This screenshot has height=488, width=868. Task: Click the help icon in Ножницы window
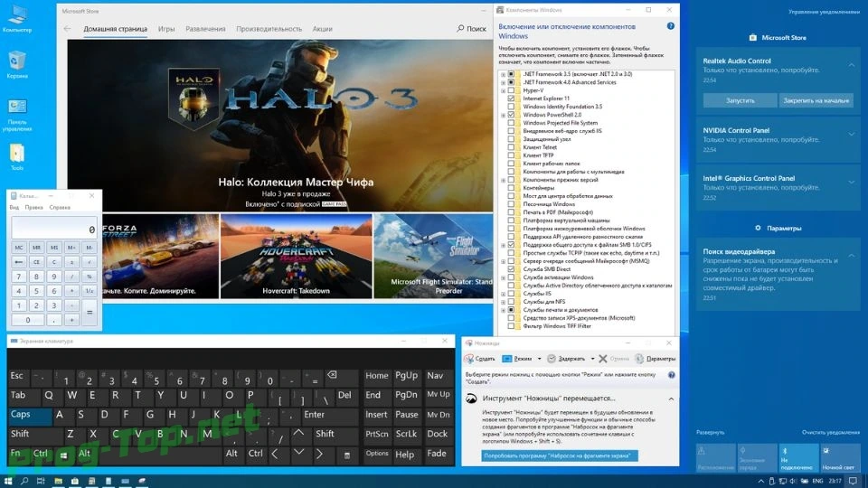pyautogui.click(x=672, y=374)
